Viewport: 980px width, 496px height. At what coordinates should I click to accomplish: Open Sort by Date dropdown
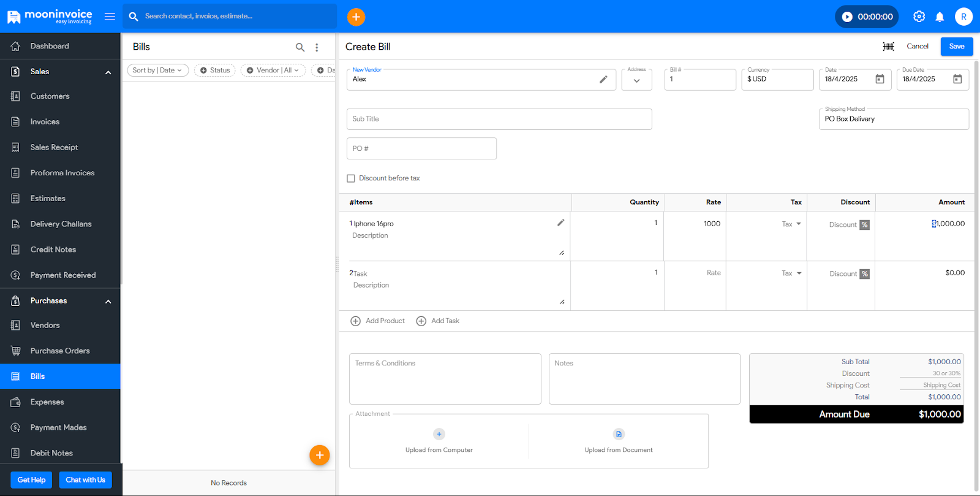[157, 71]
